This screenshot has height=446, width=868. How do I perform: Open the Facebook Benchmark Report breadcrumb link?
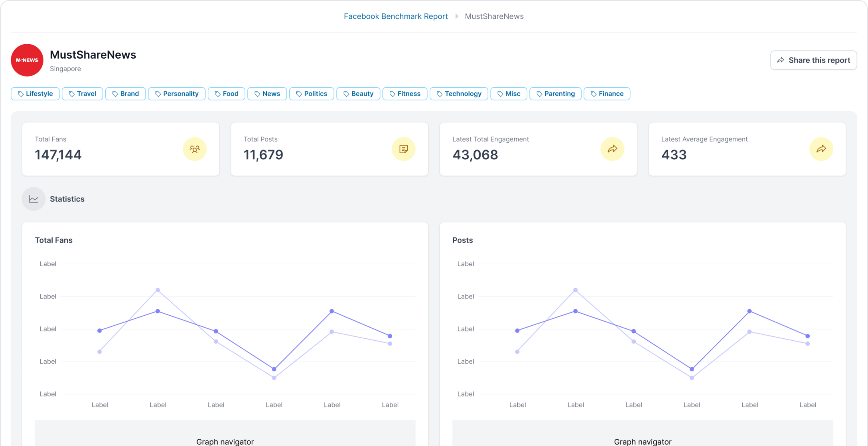[x=396, y=16]
